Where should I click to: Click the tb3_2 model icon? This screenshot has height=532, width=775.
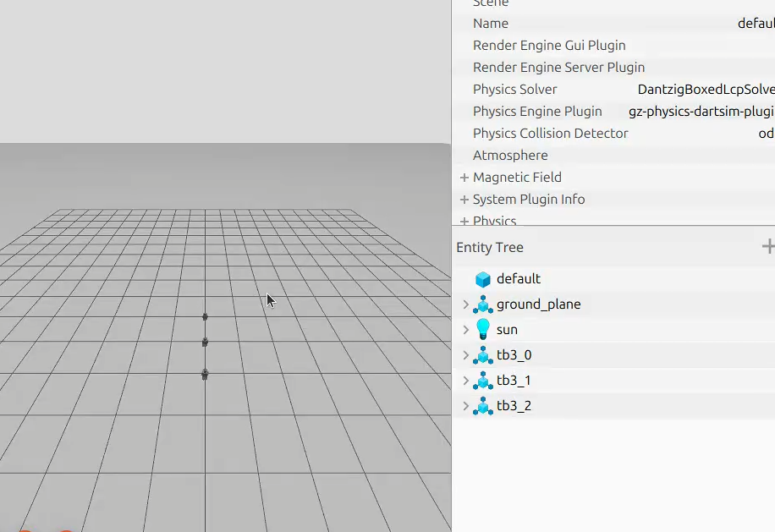[x=483, y=406]
